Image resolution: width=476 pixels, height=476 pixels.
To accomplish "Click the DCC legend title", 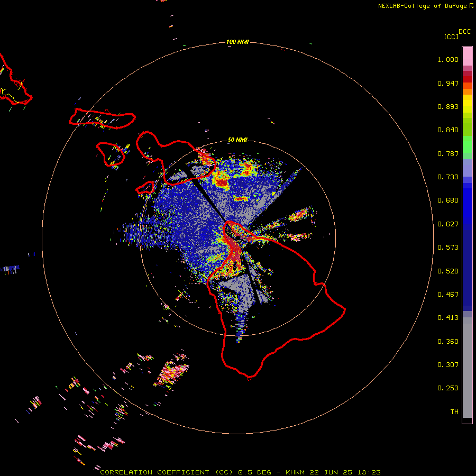I will (465, 32).
